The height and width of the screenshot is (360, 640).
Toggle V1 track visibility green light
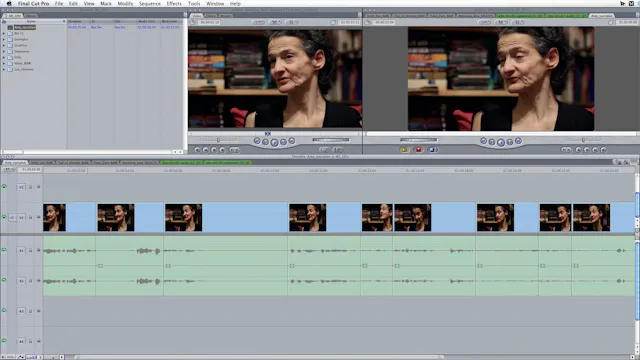4,217
